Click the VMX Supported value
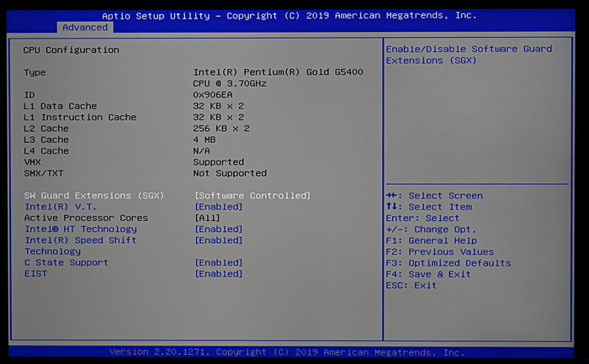This screenshot has width=589, height=364. pos(218,162)
